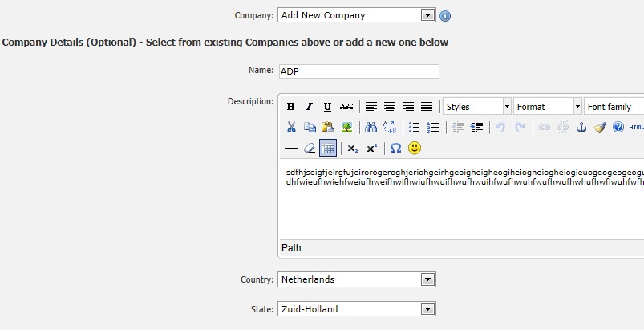Screen dimensions: 644x330
Task: Insert special character omega symbol
Action: [395, 148]
